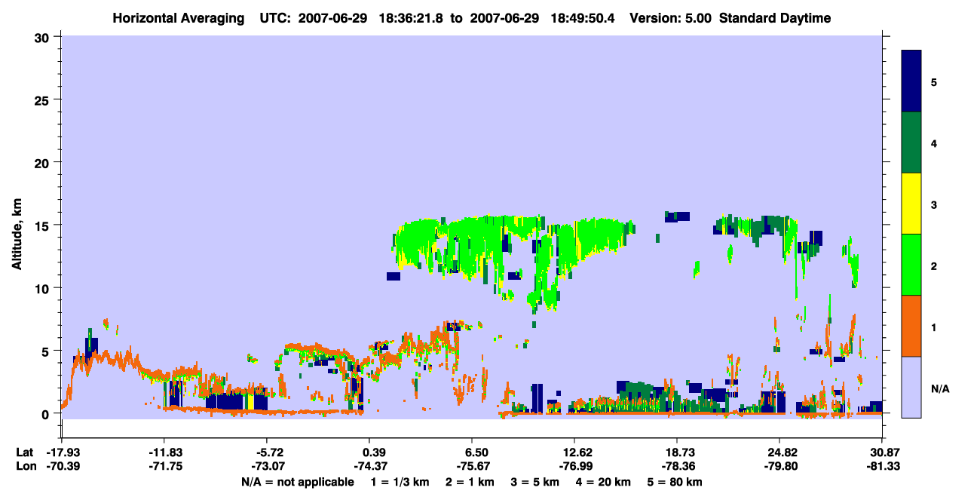Click longitude value -74.37

(x=369, y=466)
